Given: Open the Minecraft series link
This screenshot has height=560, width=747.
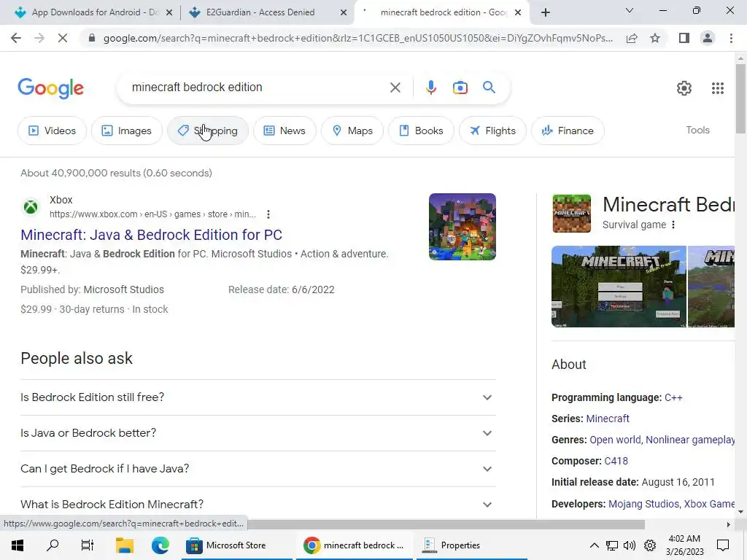Looking at the screenshot, I should coord(608,419).
